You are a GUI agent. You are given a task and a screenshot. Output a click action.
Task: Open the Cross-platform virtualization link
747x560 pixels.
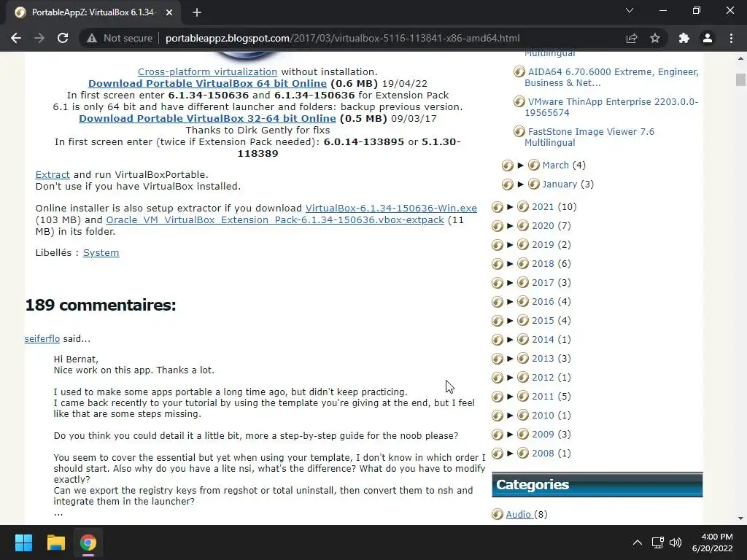[207, 72]
